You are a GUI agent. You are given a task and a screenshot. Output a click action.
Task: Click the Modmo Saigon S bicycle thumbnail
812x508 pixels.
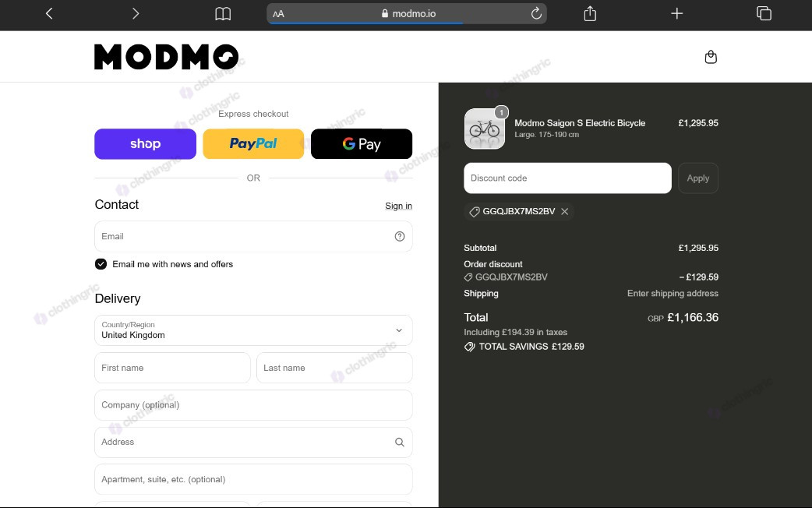[x=485, y=129]
